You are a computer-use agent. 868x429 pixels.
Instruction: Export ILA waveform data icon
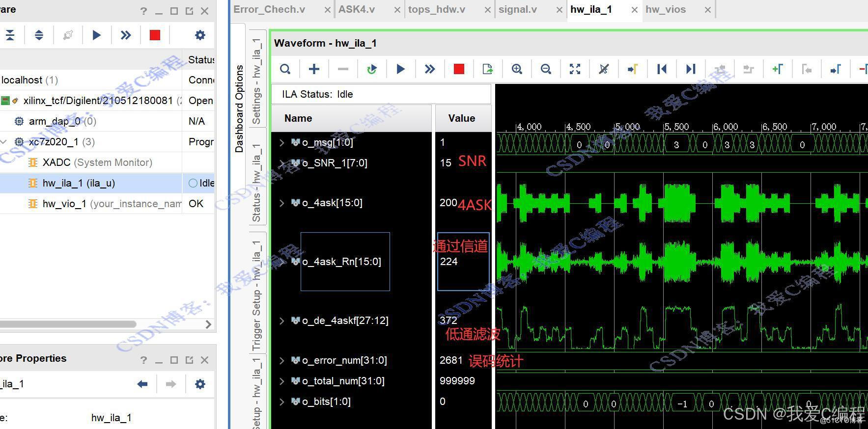click(488, 69)
